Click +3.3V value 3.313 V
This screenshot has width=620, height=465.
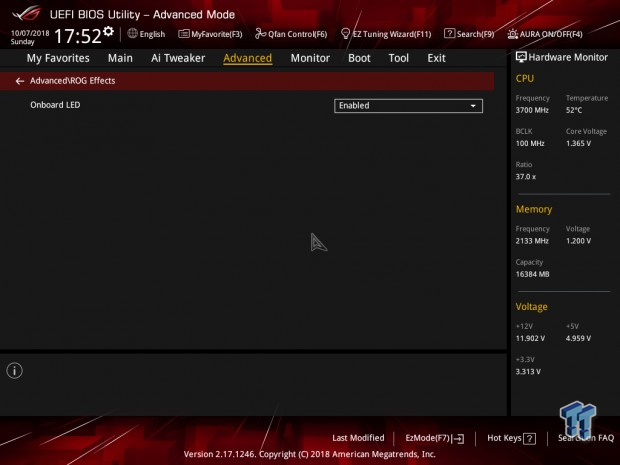point(528,372)
